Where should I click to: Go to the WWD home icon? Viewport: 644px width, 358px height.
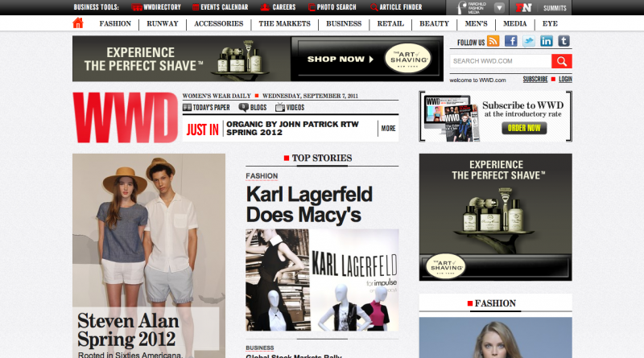point(77,23)
